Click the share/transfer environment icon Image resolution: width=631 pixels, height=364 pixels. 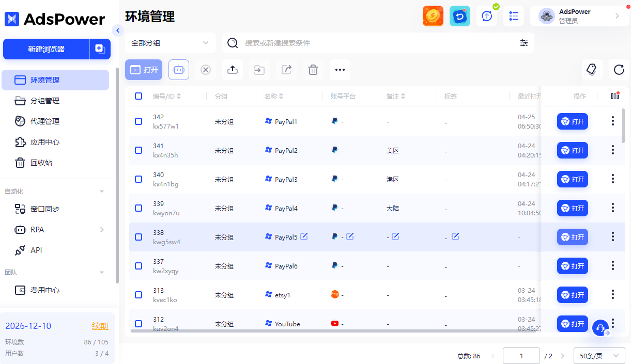point(286,70)
